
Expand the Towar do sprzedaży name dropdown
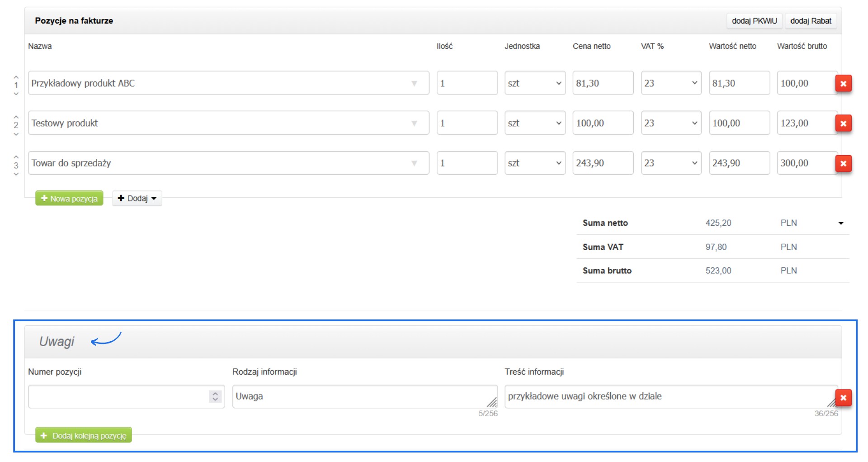click(414, 163)
